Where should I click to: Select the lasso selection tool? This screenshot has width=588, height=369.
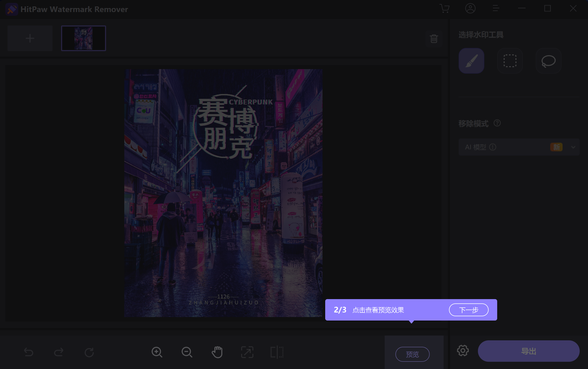548,61
